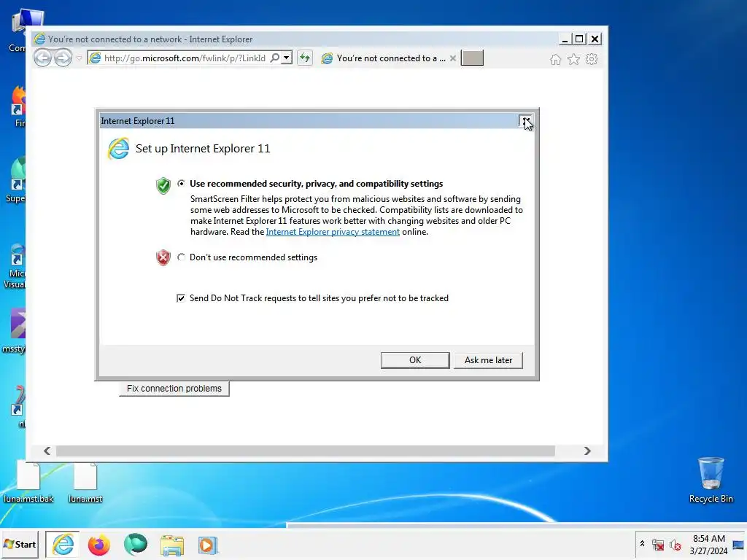The image size is (747, 560).
Task: Open the Start menu
Action: point(20,544)
